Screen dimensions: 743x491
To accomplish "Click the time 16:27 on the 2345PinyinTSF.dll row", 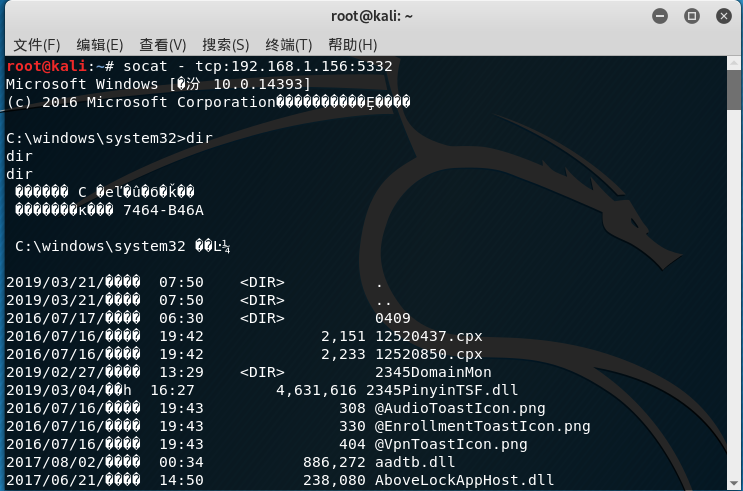I will 172,391.
